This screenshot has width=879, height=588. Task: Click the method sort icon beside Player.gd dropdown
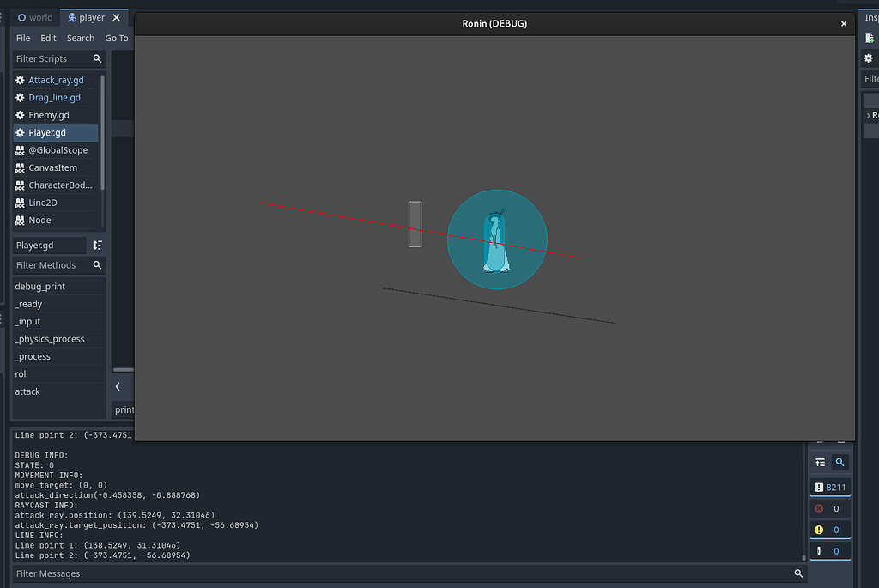[97, 246]
